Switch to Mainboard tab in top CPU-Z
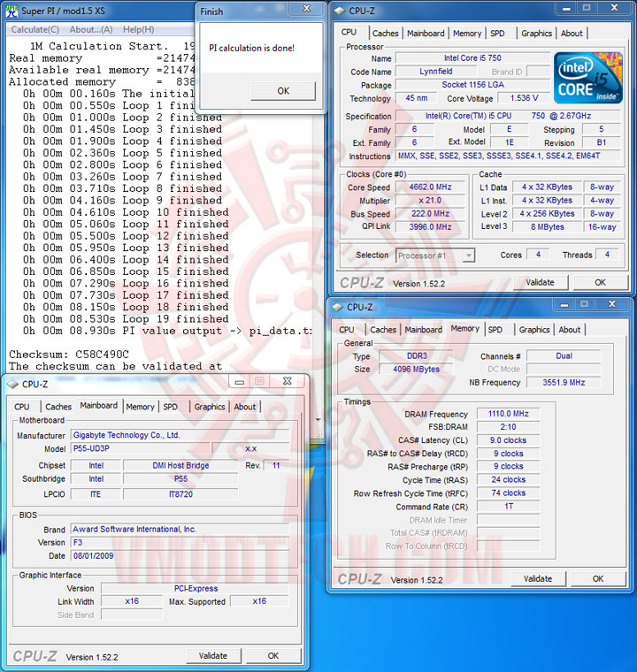Image resolution: width=637 pixels, height=672 pixels. (426, 34)
